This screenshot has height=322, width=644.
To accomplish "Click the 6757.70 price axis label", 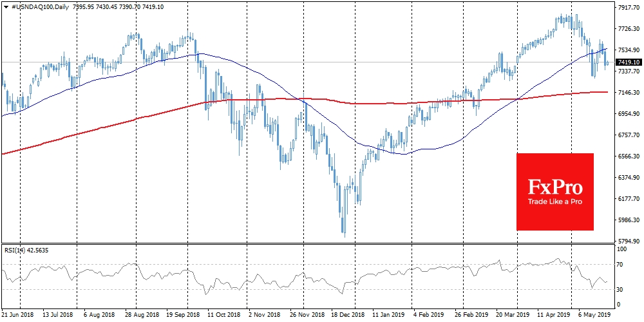I will click(628, 135).
